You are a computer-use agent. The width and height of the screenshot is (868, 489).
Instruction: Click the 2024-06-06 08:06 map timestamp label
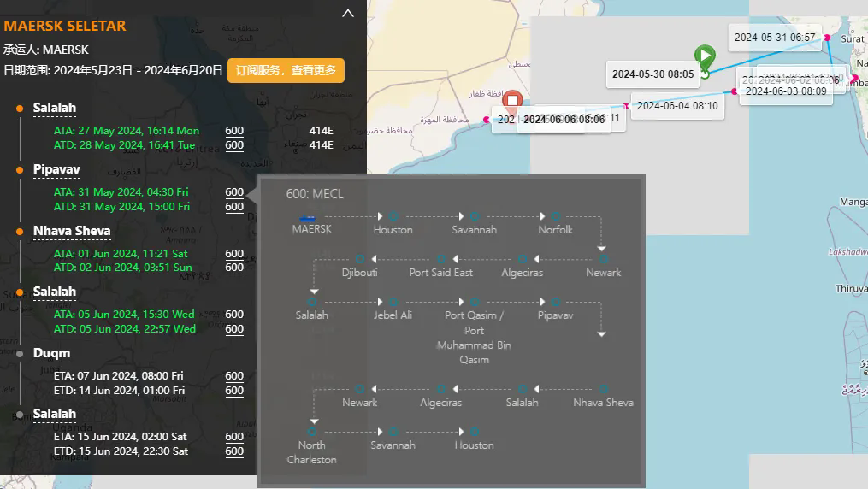click(564, 120)
